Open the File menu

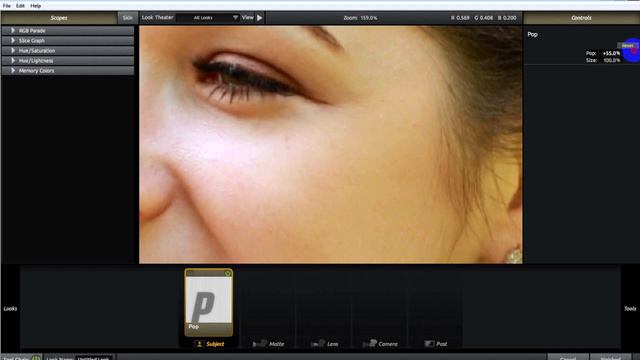(x=7, y=6)
